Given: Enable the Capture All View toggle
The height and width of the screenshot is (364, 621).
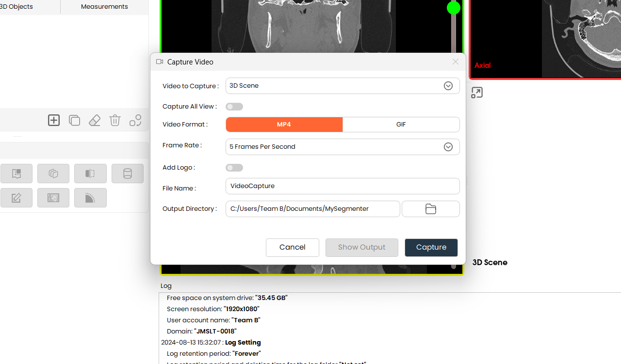Looking at the screenshot, I should tap(234, 107).
